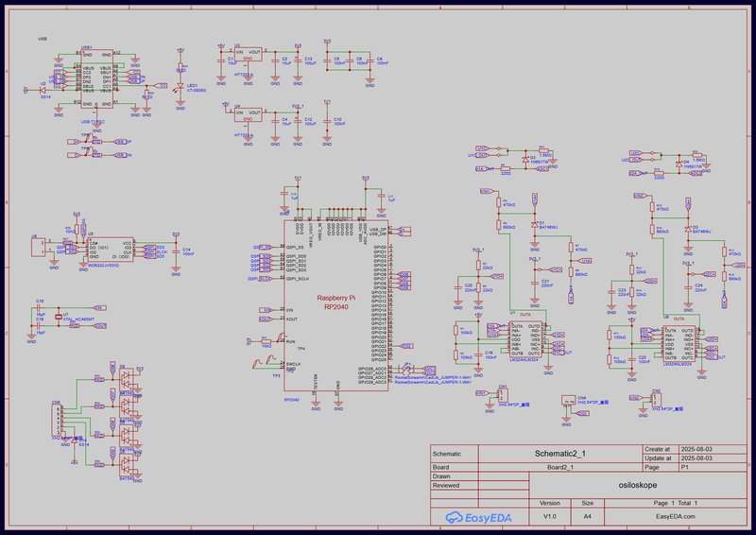Click the A4 size field

coord(587,516)
